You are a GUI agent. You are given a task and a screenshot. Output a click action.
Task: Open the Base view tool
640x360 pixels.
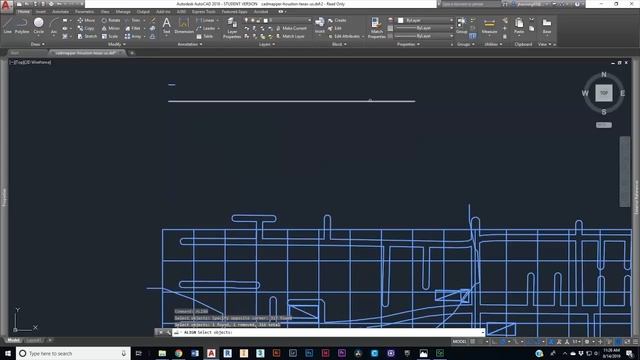point(547,26)
